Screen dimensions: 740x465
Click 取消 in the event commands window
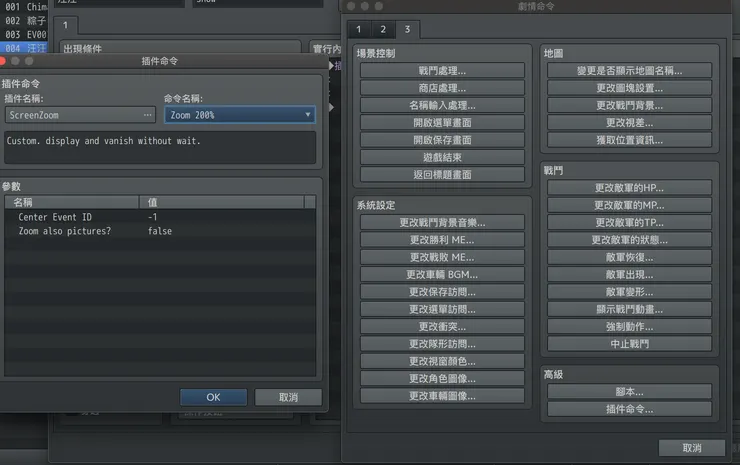(x=692, y=448)
